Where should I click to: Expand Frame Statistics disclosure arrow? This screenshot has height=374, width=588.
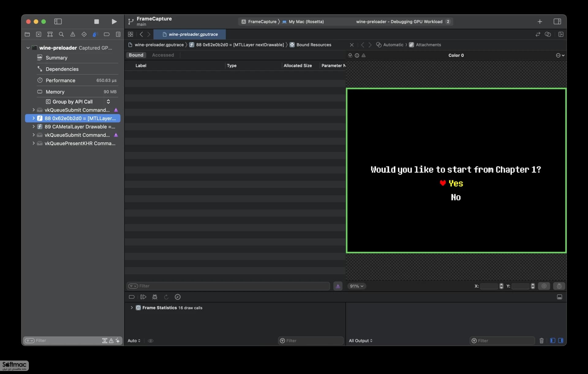click(132, 308)
